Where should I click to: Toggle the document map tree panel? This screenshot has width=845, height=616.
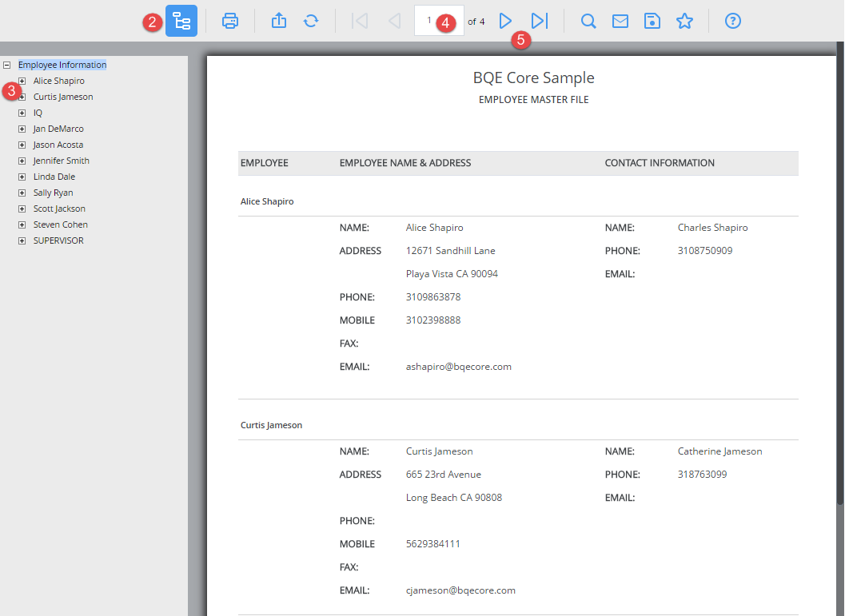point(181,21)
